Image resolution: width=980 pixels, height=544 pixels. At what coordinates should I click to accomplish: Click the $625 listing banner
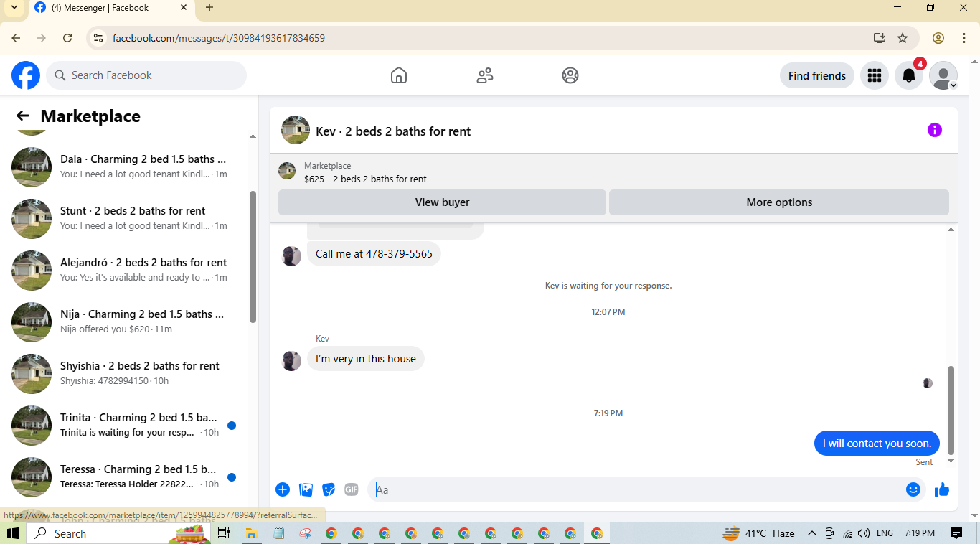tap(613, 172)
